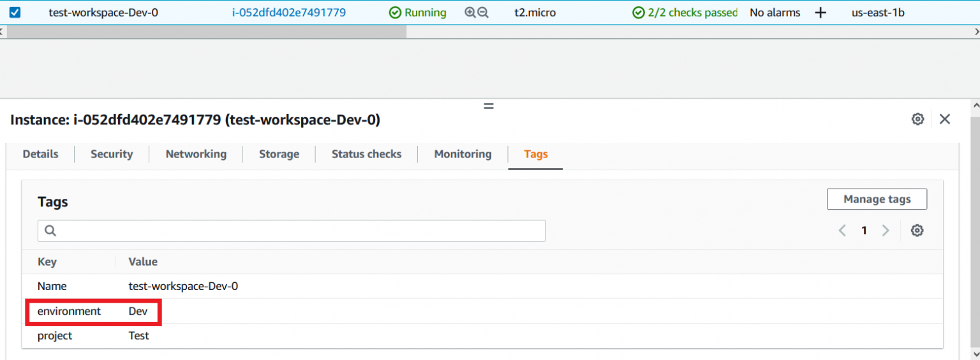980x360 pixels.
Task: Click the Manage tags button
Action: click(x=877, y=199)
